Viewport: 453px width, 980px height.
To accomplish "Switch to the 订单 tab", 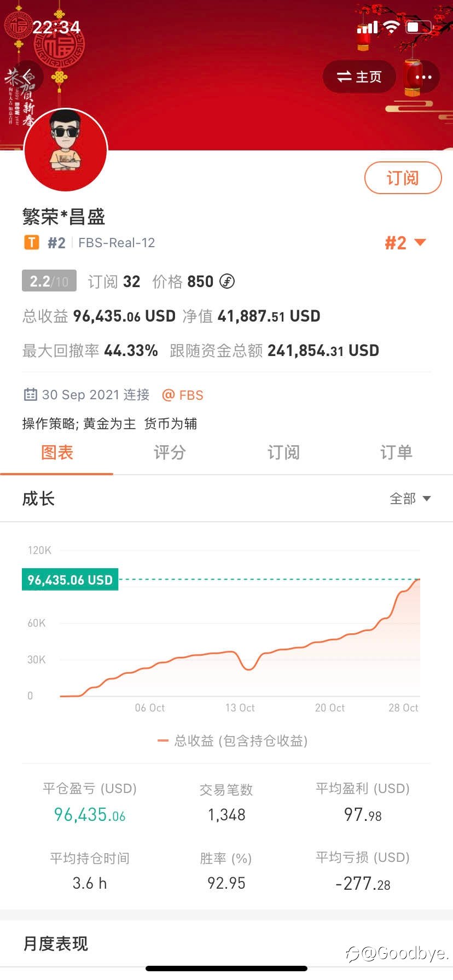I will click(396, 452).
